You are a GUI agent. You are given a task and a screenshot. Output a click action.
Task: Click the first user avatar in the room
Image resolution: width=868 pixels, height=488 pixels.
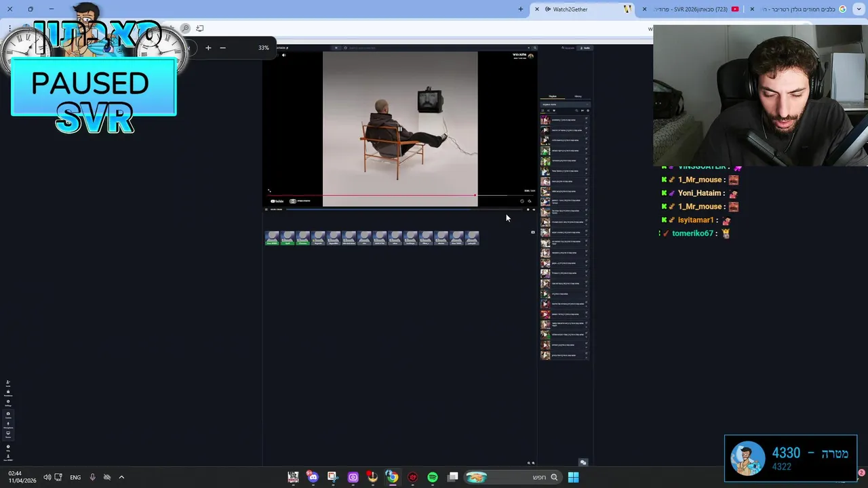272,238
